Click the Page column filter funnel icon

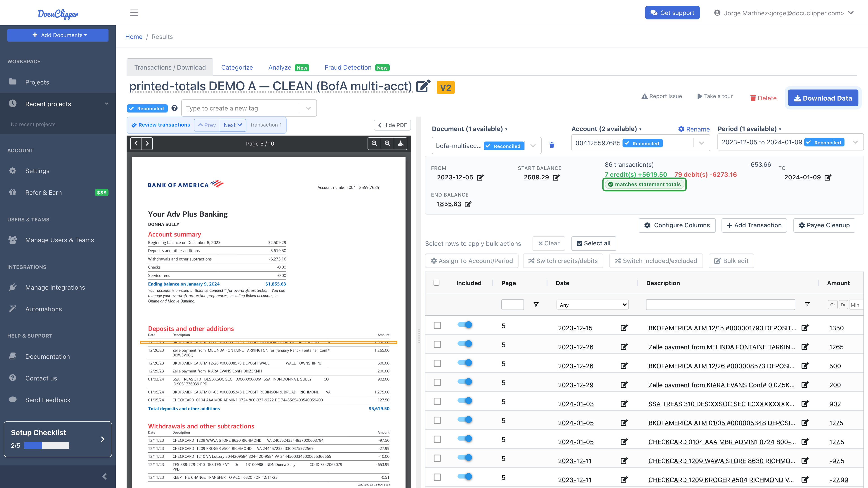(x=536, y=305)
